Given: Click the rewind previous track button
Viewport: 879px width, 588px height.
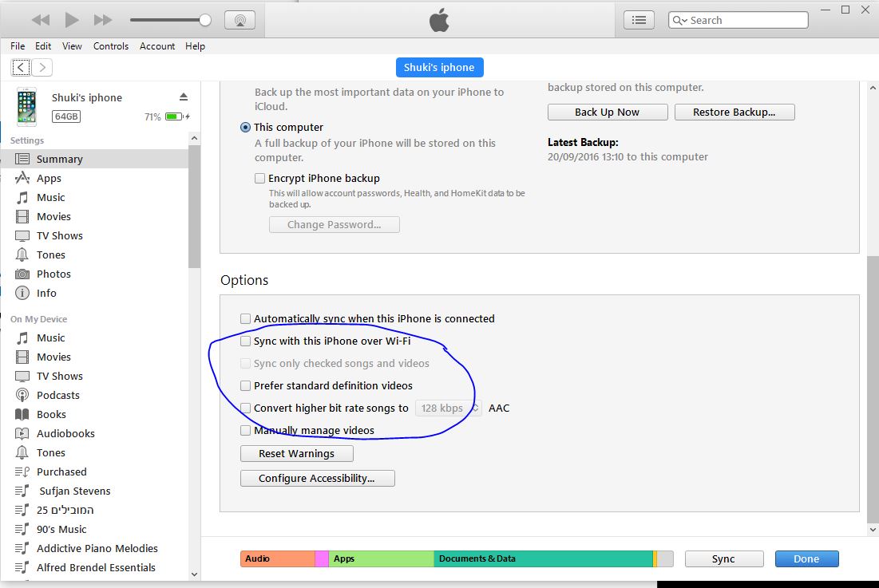Looking at the screenshot, I should click(x=41, y=20).
